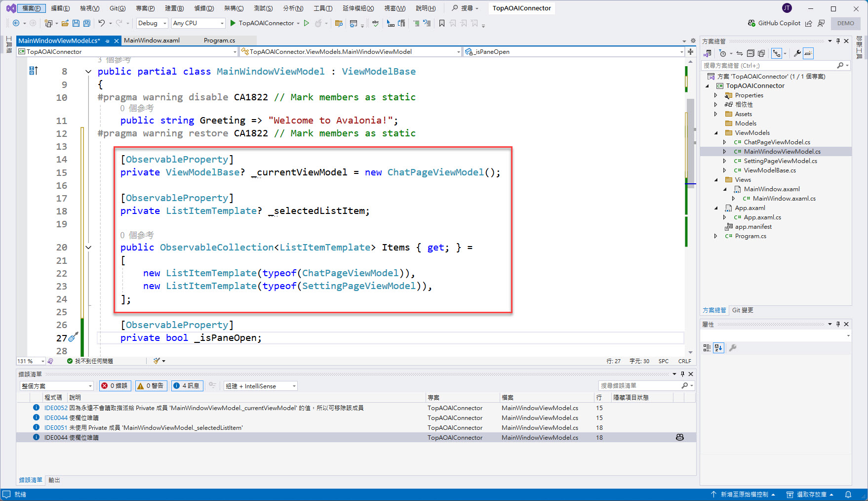The width and height of the screenshot is (868, 501).
Task: Open the TopAOAIConnector project scope dropdown
Action: (x=127, y=51)
